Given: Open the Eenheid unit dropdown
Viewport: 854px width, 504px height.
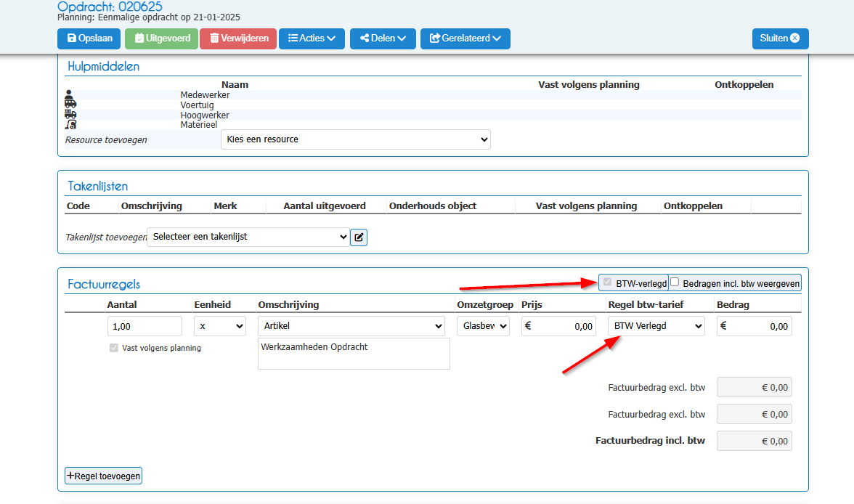Looking at the screenshot, I should click(220, 326).
